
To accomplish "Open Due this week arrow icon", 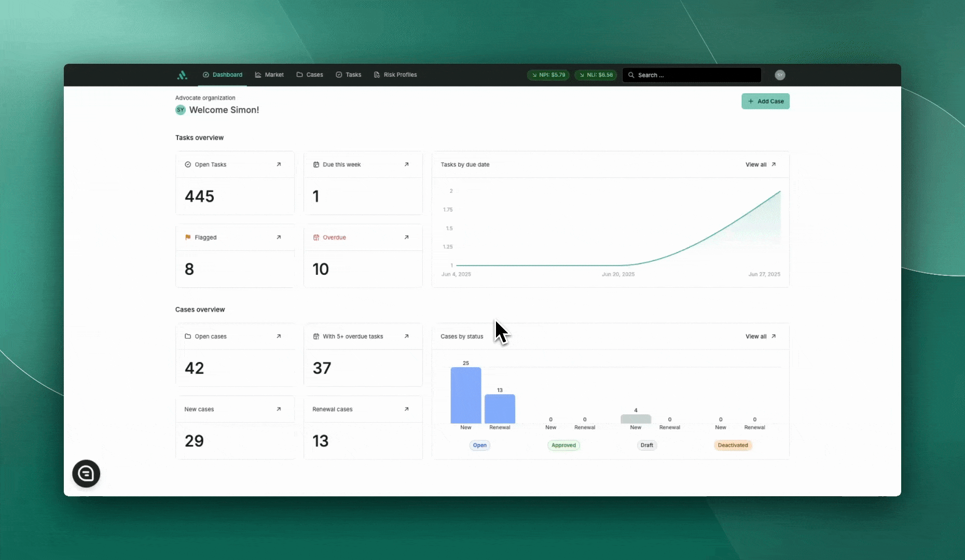I will 406,164.
